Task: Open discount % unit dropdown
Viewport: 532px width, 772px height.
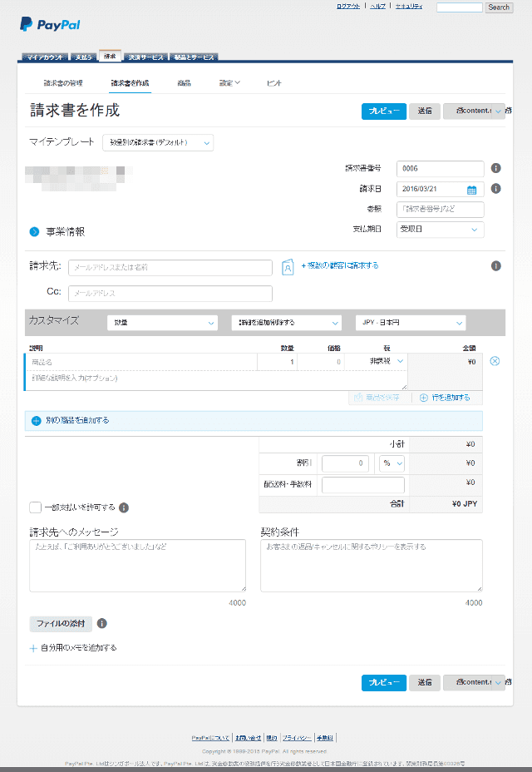Action: (392, 463)
